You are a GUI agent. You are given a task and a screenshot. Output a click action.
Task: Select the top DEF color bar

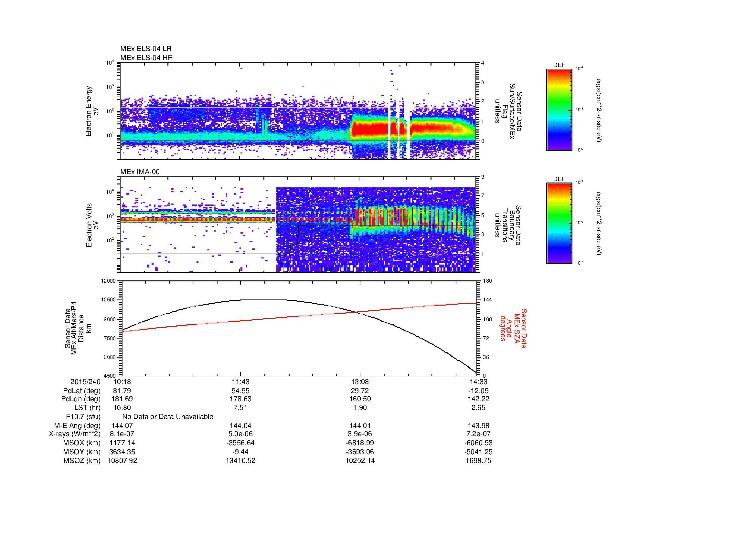pos(559,110)
